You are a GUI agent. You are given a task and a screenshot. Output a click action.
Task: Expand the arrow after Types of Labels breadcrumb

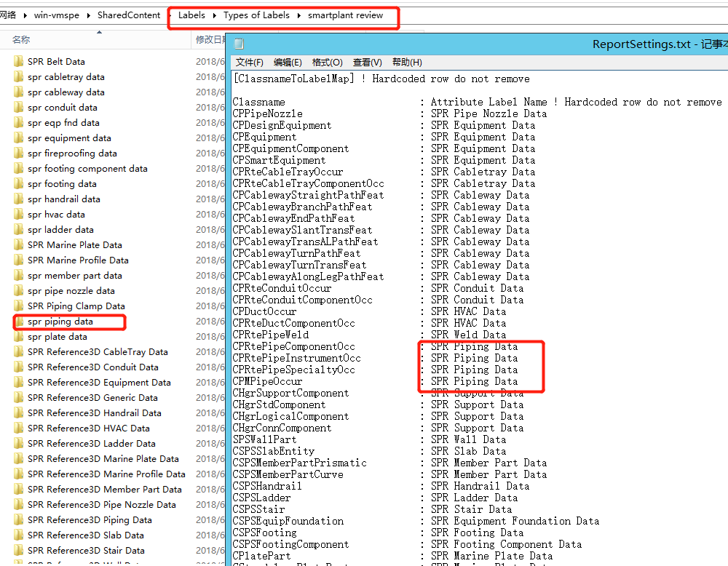coord(298,15)
